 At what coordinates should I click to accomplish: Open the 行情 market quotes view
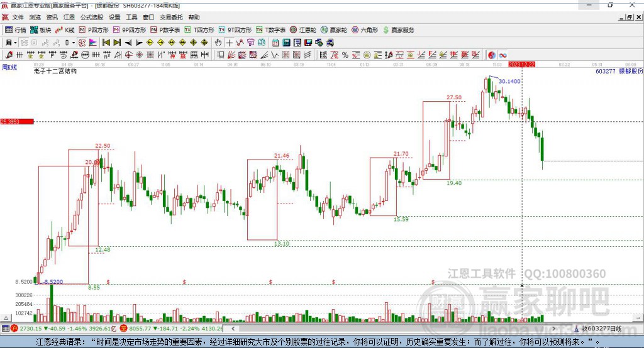16,30
